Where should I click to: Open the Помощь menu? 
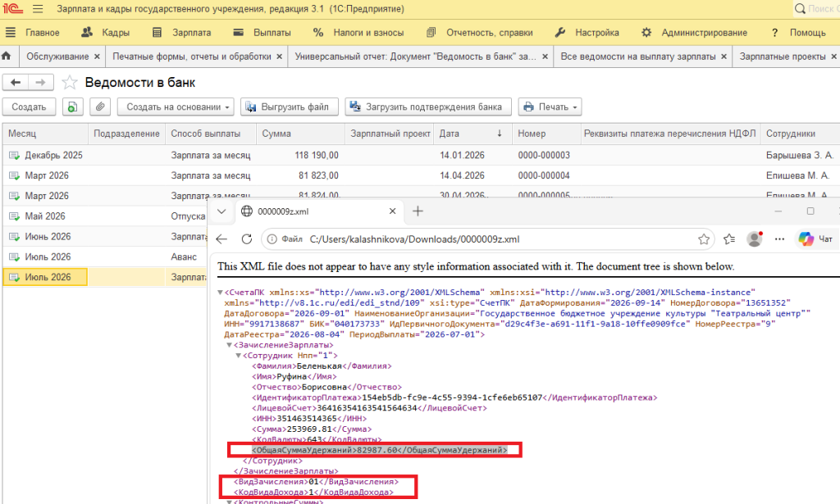799,33
